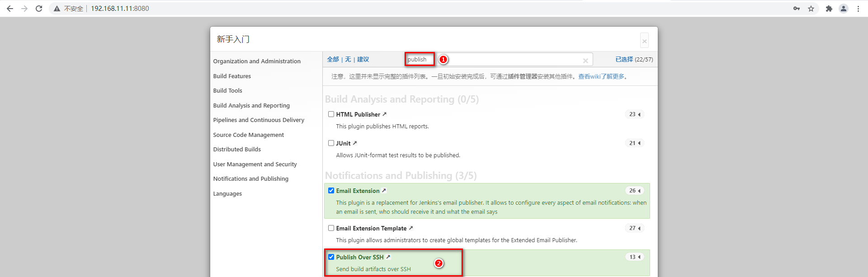Click the 建议 suggested selection link
Screen dimensions: 868x277
tap(363, 60)
